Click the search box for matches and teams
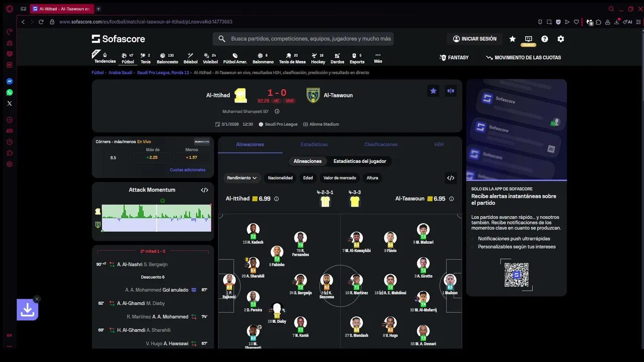The height and width of the screenshot is (362, 644). [x=303, y=39]
